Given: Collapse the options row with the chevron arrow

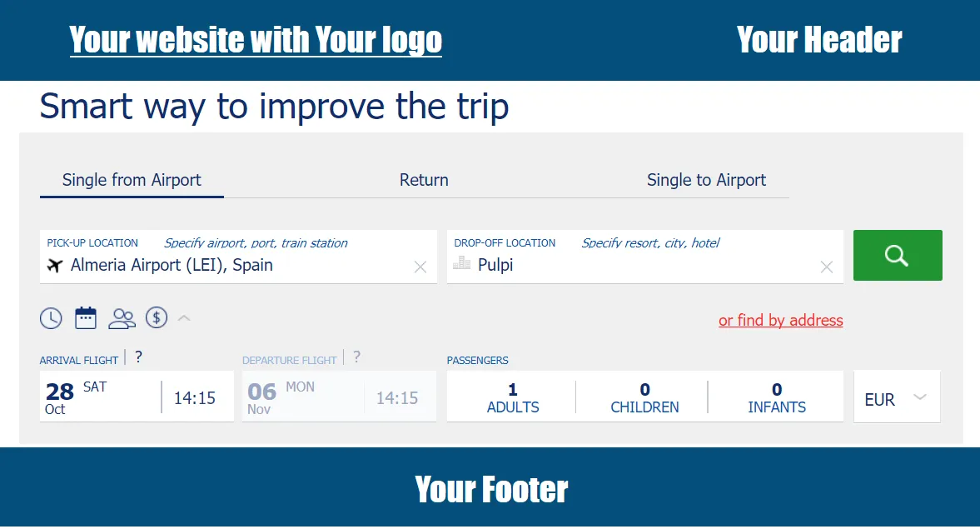Looking at the screenshot, I should click(x=184, y=317).
